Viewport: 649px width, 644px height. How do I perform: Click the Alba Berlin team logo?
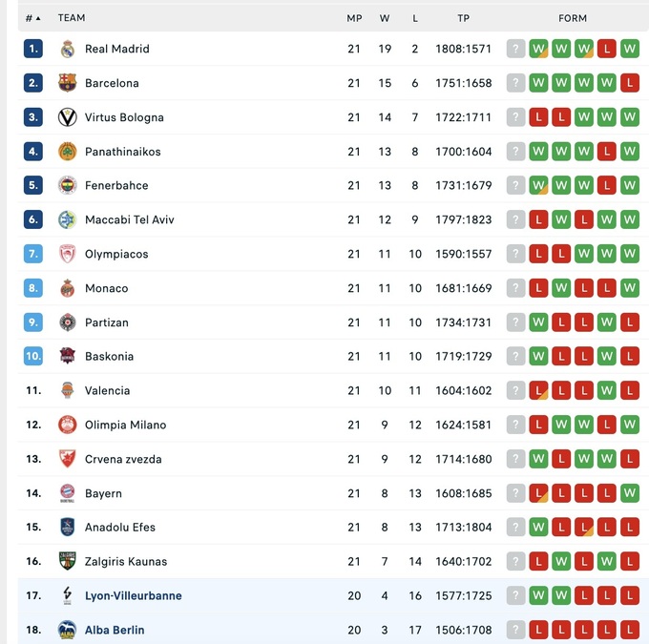pyautogui.click(x=68, y=630)
